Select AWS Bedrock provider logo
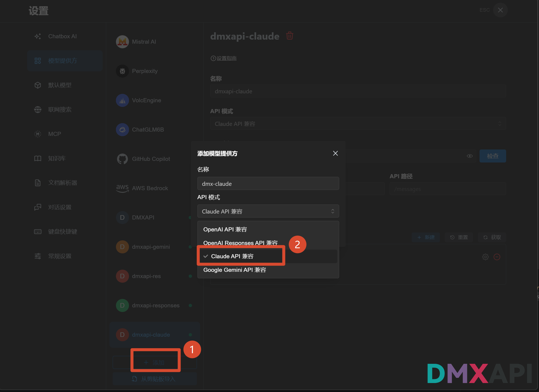Screen dimensions: 539x392 [122, 188]
